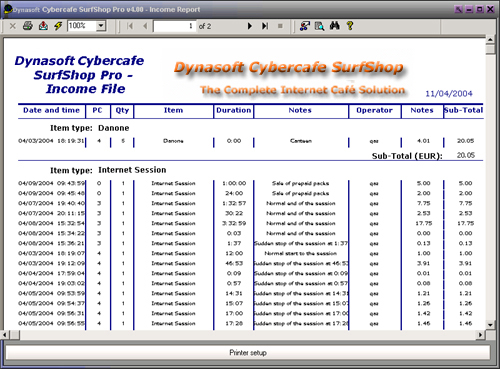Viewport: 500px width, 369px height.
Task: Click the Item column header
Action: (x=173, y=110)
